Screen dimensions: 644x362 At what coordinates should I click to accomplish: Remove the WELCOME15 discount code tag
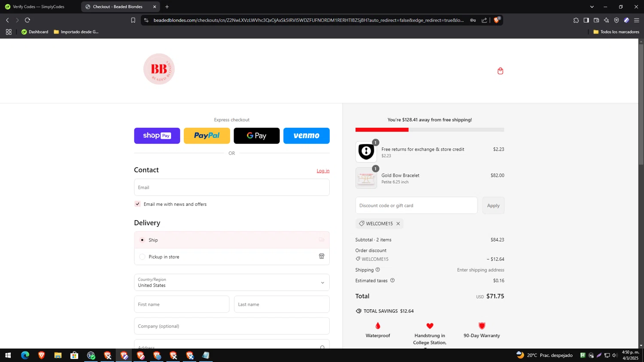[x=398, y=223]
